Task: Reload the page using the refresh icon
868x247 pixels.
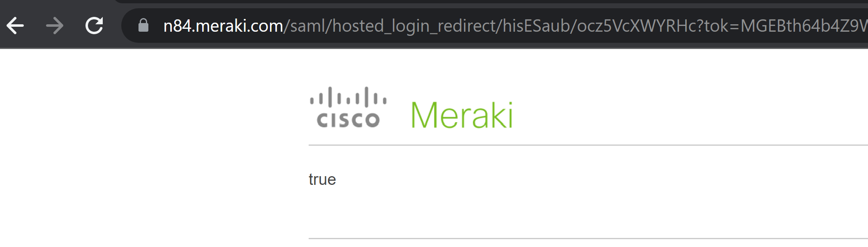Action: 94,26
